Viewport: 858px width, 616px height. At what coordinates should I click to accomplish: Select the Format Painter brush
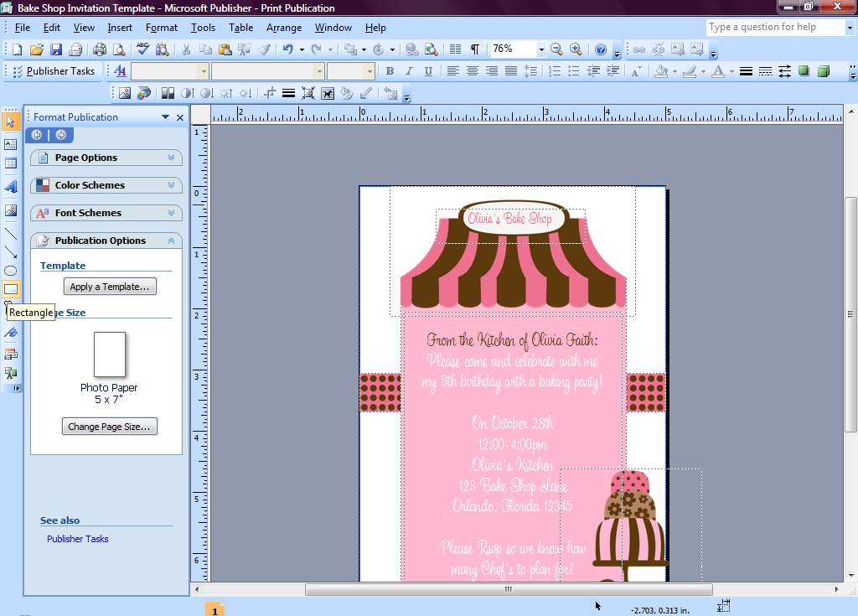tap(264, 49)
